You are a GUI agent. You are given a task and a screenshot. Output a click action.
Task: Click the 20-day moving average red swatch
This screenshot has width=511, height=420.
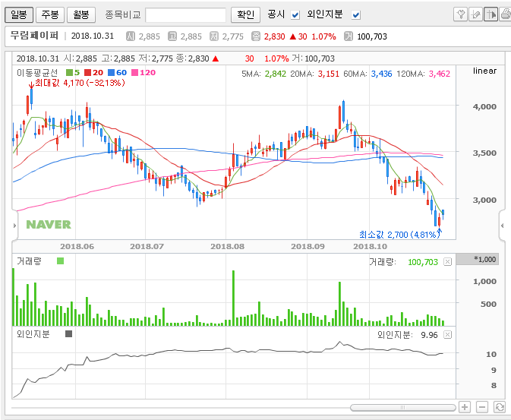[x=87, y=72]
